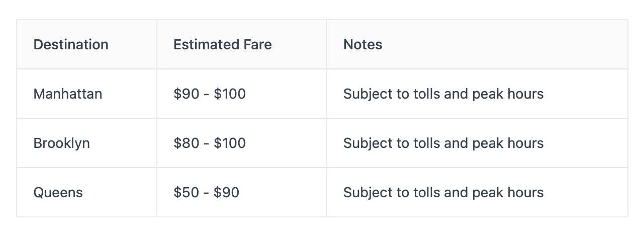The width and height of the screenshot is (644, 236).
Task: Click the $90 value in Manhattan's fare
Action: coord(185,94)
